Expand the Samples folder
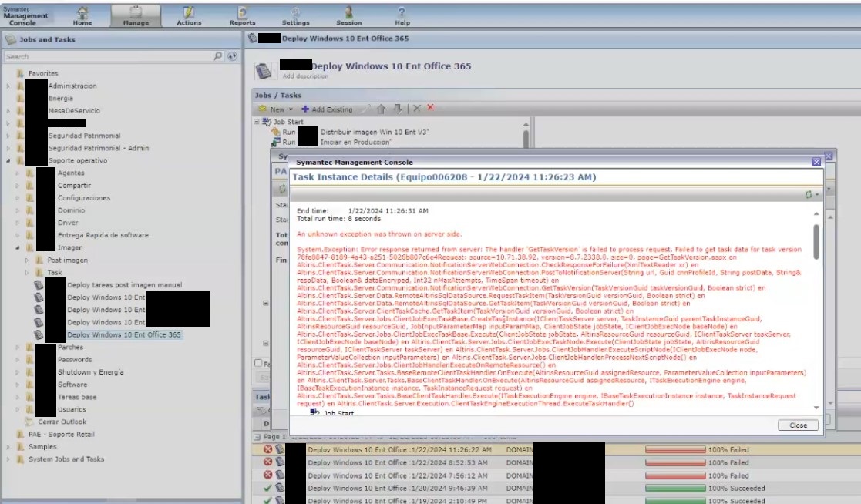The image size is (861, 504). click(x=8, y=447)
